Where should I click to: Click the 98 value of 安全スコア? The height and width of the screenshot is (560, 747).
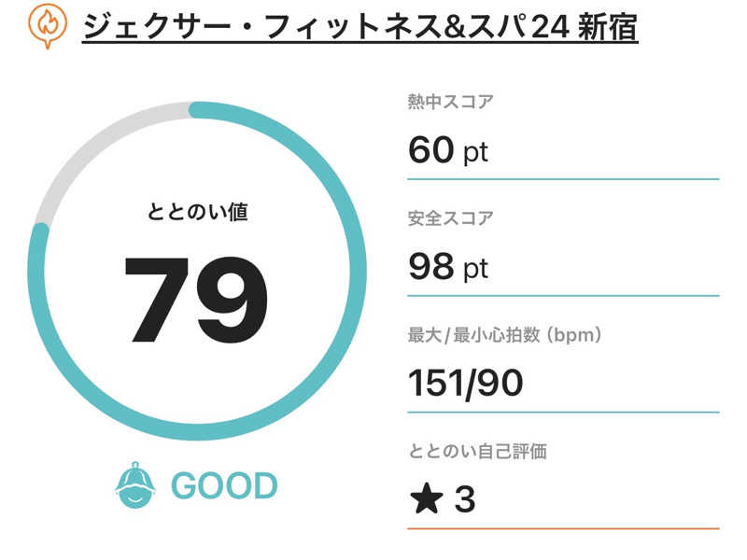pyautogui.click(x=431, y=268)
